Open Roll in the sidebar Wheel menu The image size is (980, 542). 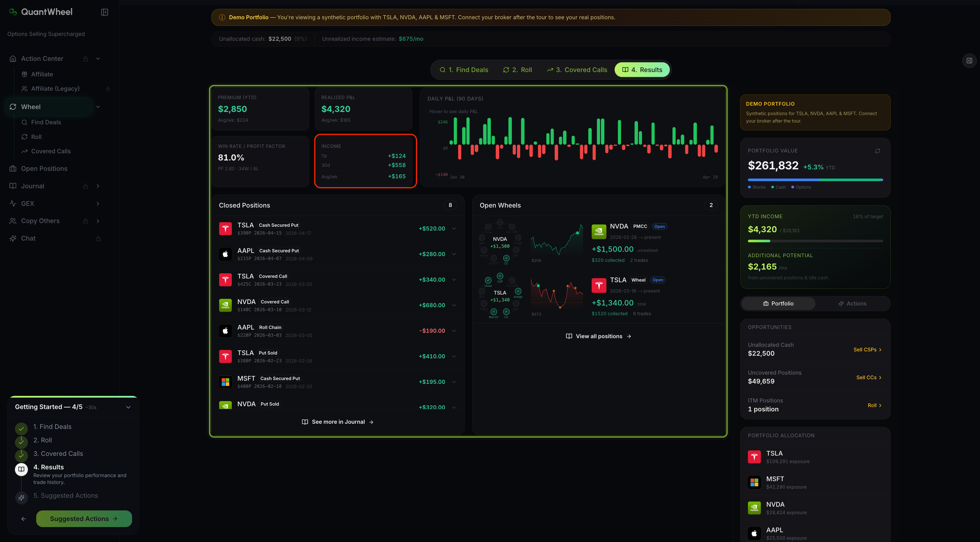click(36, 137)
